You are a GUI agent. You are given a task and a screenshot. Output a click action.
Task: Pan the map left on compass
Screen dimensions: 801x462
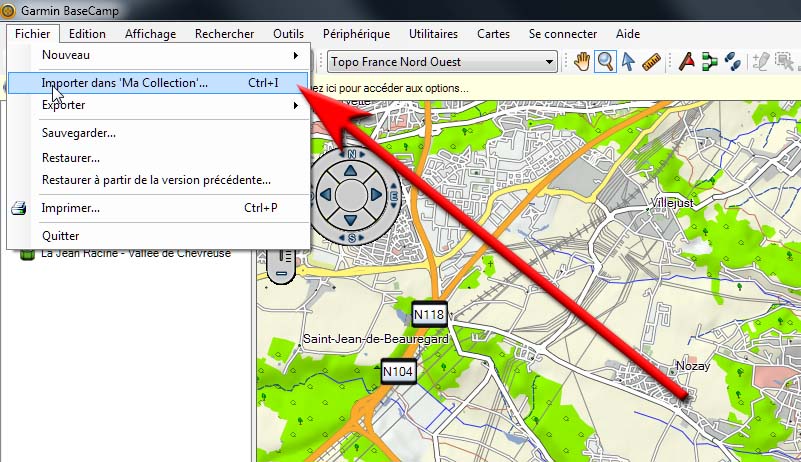pyautogui.click(x=325, y=195)
